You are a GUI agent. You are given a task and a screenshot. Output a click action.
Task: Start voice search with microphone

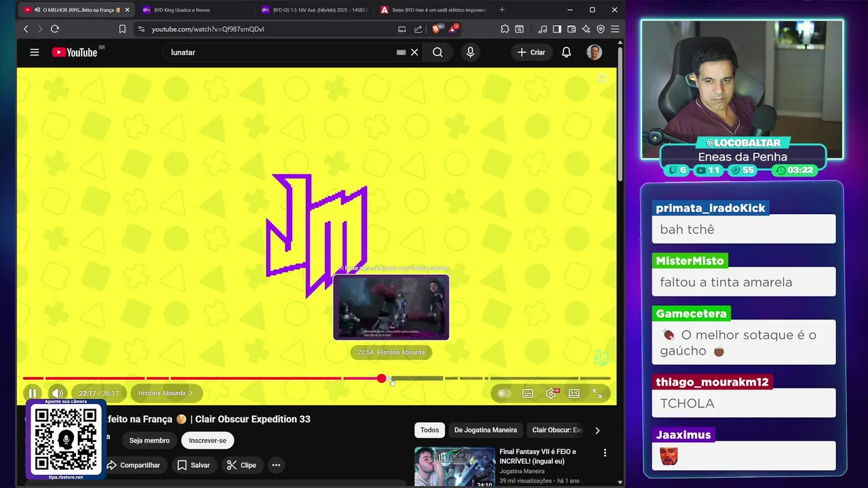(470, 52)
